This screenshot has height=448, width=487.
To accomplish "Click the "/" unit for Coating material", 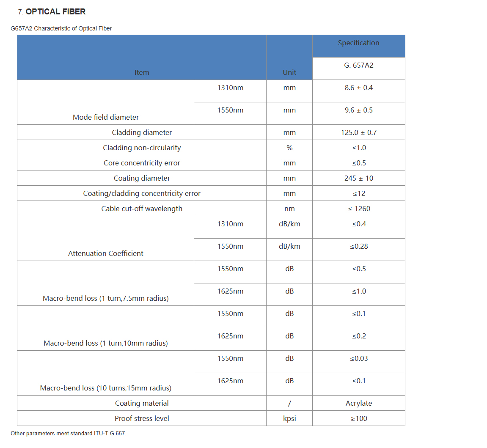I will [x=289, y=403].
